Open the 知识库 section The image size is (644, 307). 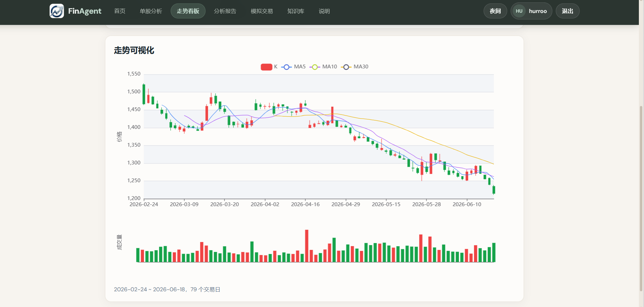(296, 11)
